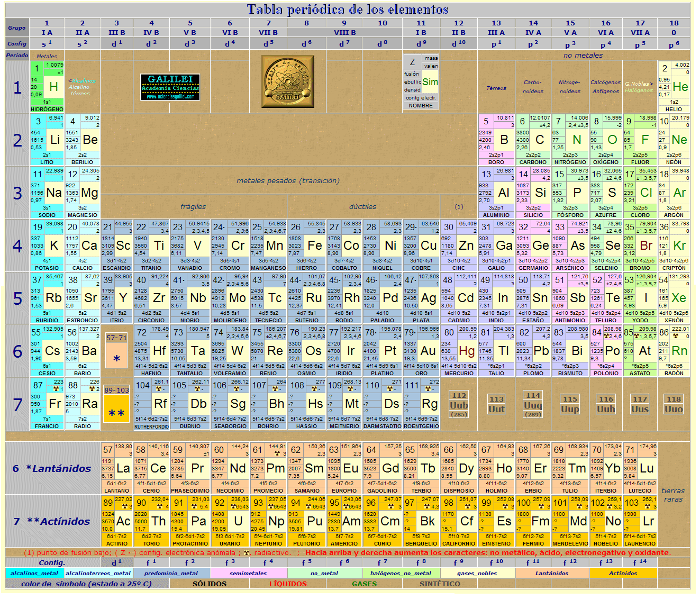Select group 1 IA column header
Screen dimensions: 700x600
coord(47,28)
